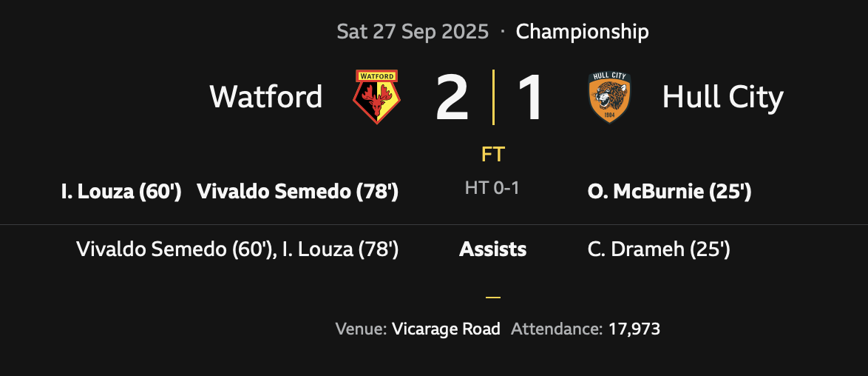Click the Watford club crest
Screen dimensions: 868x376
pyautogui.click(x=377, y=96)
